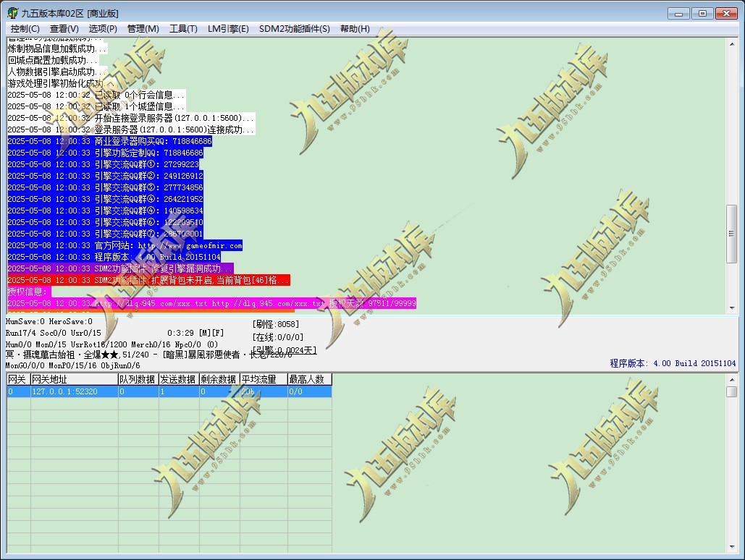Screen dimensions: 745x560
Task: Click the 平均流量 column header
Action: pos(264,379)
